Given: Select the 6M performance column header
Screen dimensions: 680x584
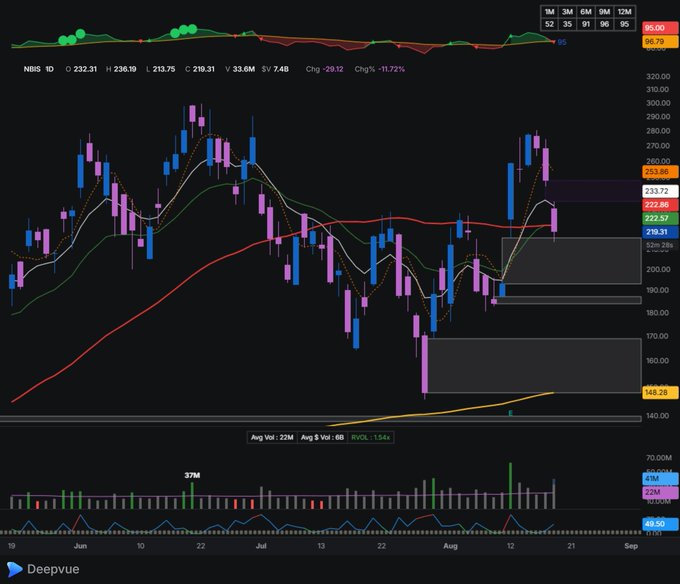Looking at the screenshot, I should (x=586, y=12).
